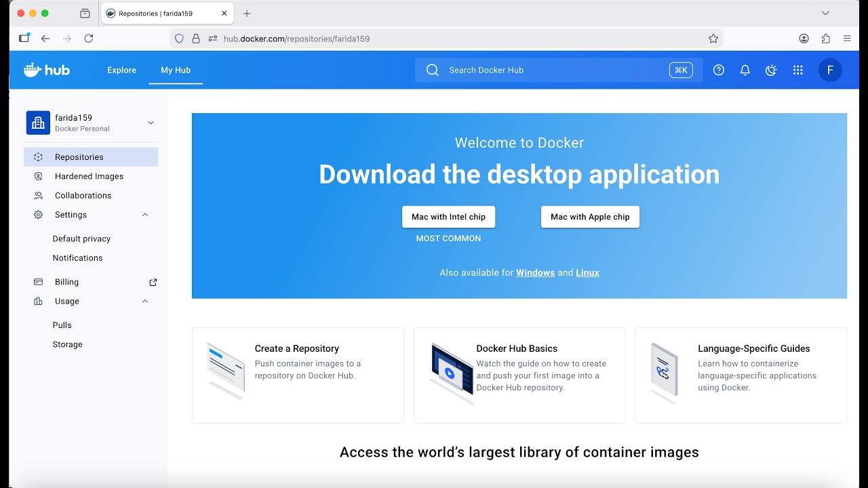
Task: Toggle the browser sidebar icon
Action: click(24, 39)
